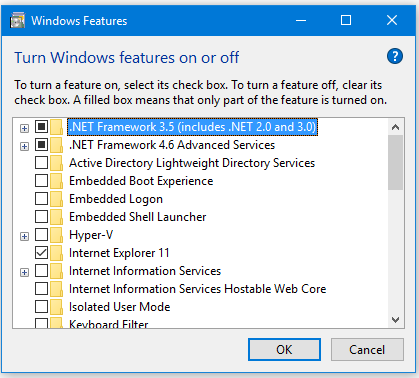Select Internet Information Services Hostable Web Core item
Screen dimensions: 419x378
(x=197, y=289)
